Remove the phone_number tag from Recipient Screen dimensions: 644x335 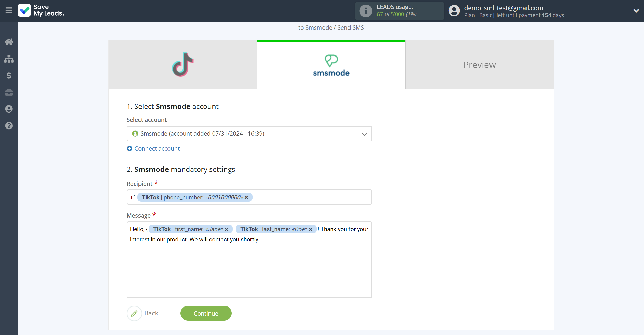click(x=246, y=197)
